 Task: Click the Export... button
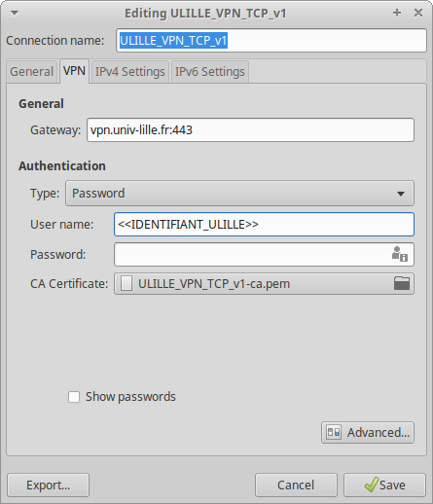(48, 485)
